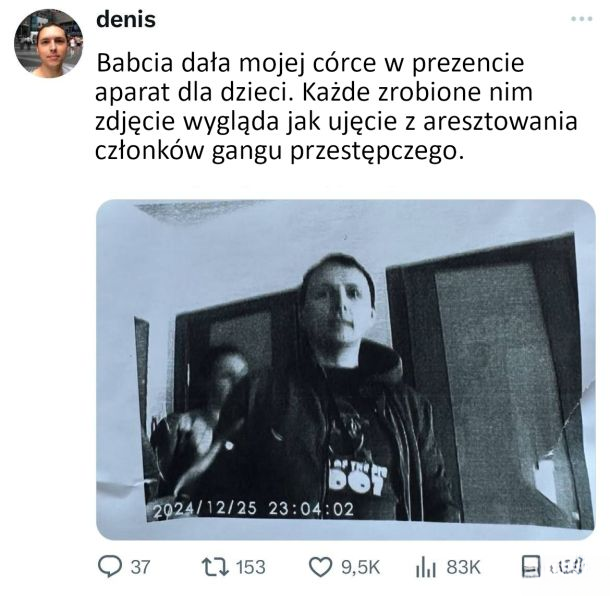
Task: Like the tweet with heart icon
Action: (x=321, y=567)
